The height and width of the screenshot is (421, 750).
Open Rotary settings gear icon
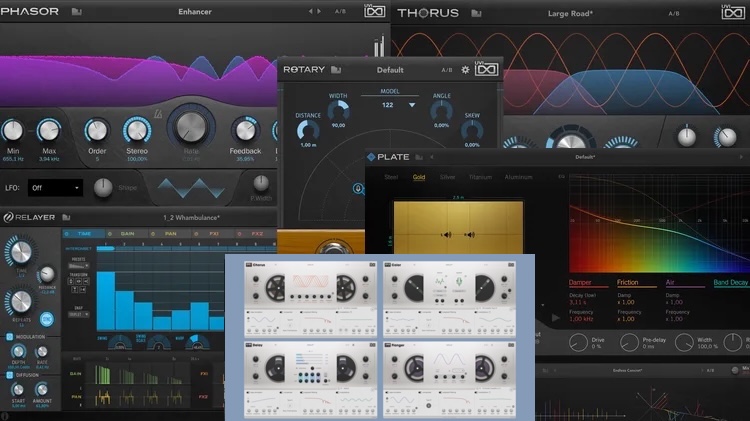click(465, 70)
